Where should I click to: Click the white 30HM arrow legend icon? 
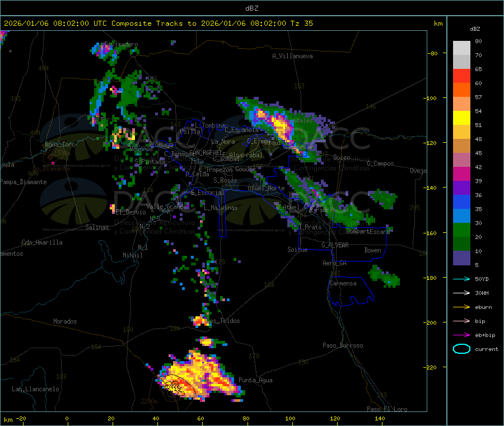click(x=461, y=293)
